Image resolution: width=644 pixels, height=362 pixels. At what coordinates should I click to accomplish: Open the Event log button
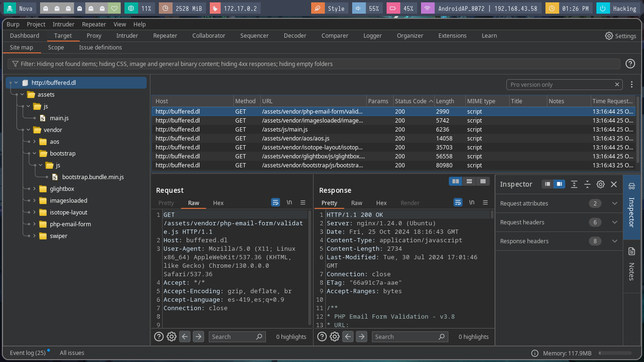28,353
